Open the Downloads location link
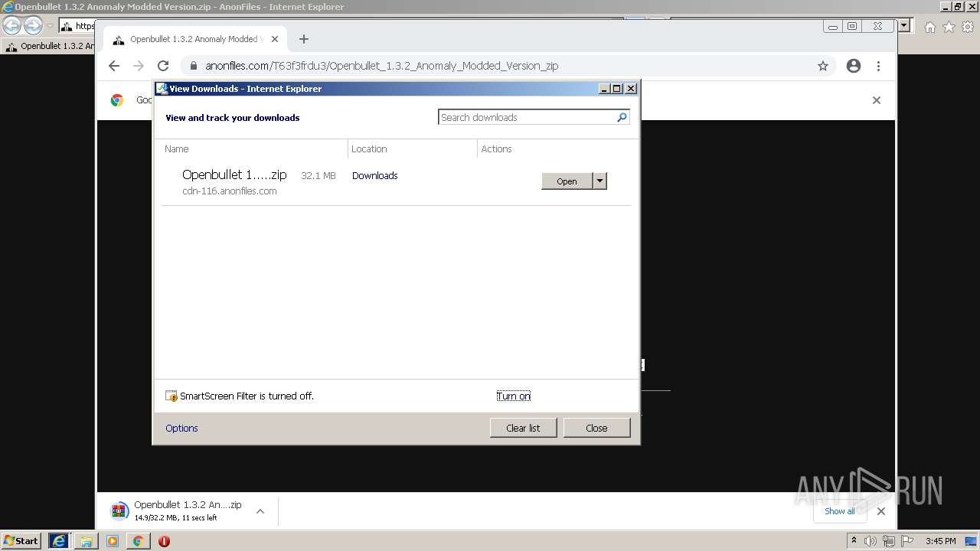Viewport: 980px width, 551px height. coord(374,176)
